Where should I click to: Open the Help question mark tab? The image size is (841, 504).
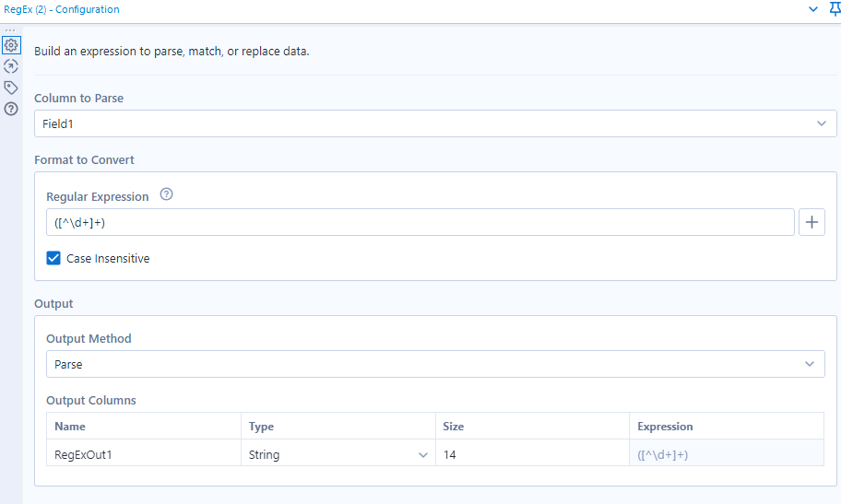11,109
